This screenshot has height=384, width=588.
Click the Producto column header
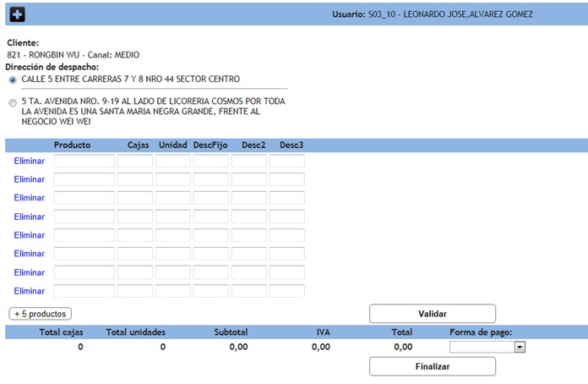point(72,145)
